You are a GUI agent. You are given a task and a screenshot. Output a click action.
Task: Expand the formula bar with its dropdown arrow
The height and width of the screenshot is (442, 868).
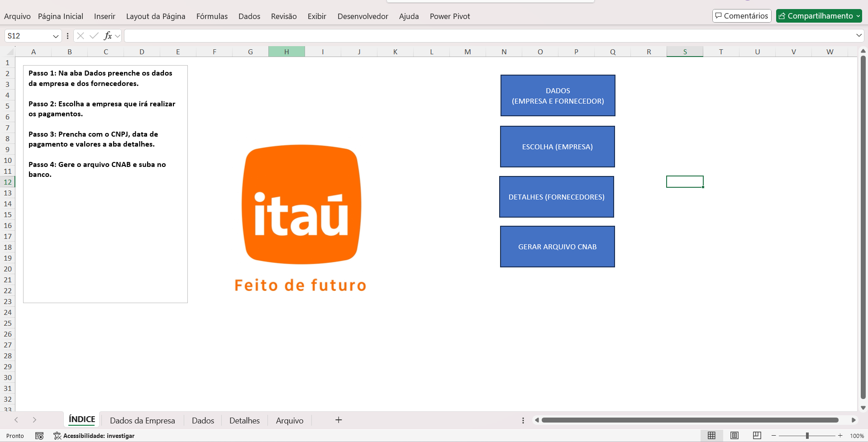[858, 35]
